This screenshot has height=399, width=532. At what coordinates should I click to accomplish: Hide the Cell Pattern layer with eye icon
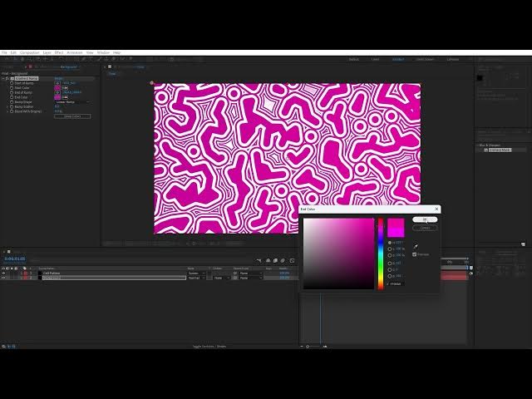click(x=4, y=273)
